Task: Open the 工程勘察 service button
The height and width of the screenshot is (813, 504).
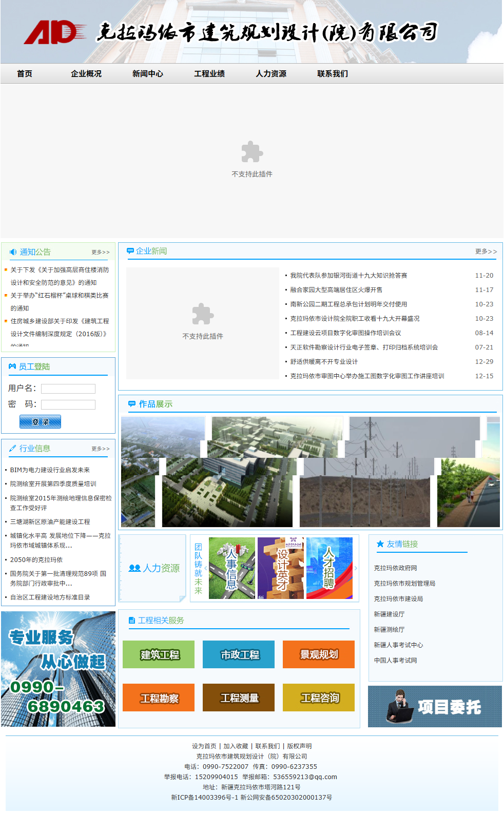Action: click(159, 698)
